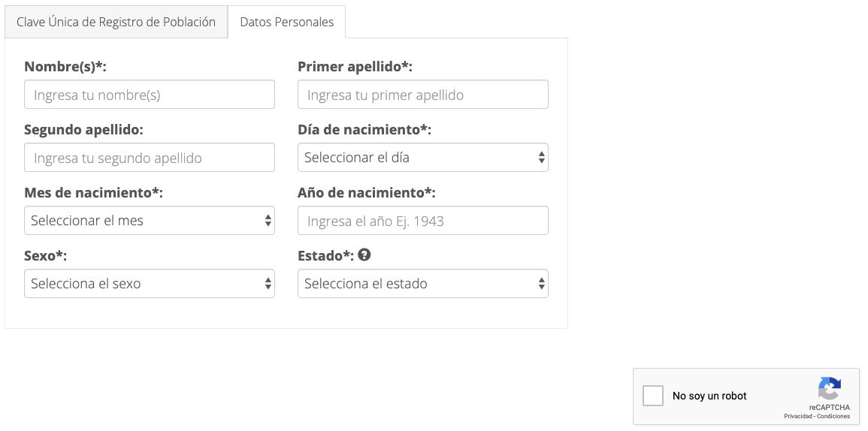This screenshot has width=868, height=431.
Task: Click the "Año de nacimiento*:" label
Action: tap(366, 193)
